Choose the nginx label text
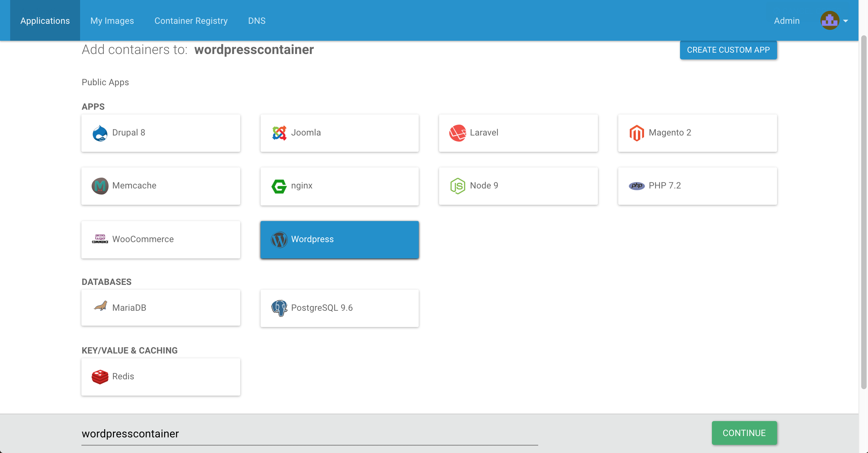868x453 pixels. coord(302,186)
